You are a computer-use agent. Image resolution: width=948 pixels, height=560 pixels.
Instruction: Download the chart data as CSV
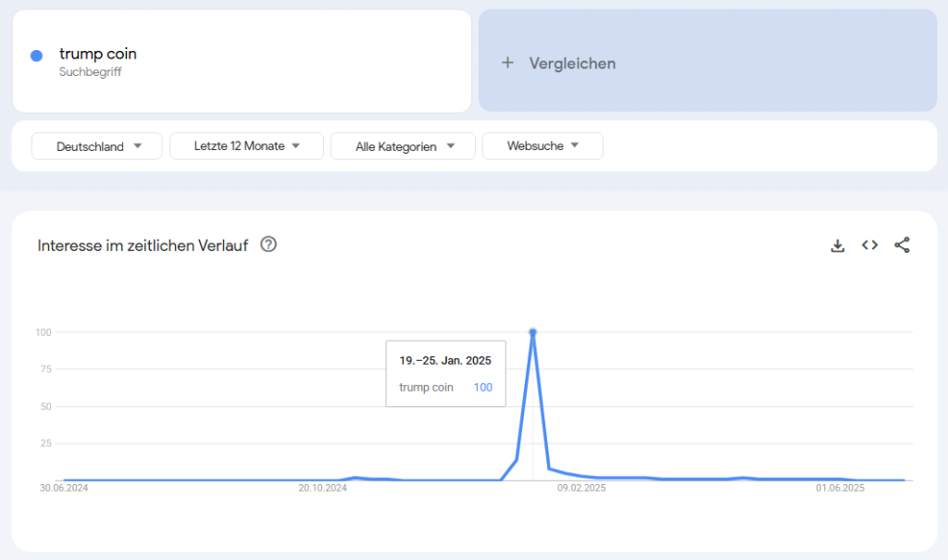tap(838, 245)
